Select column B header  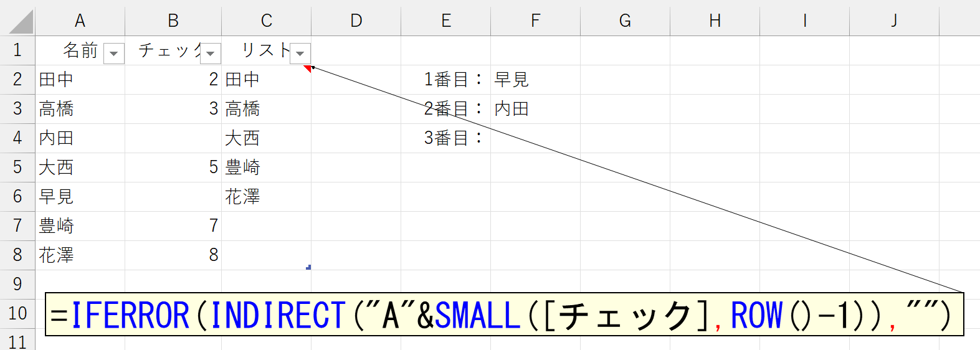[x=173, y=21]
